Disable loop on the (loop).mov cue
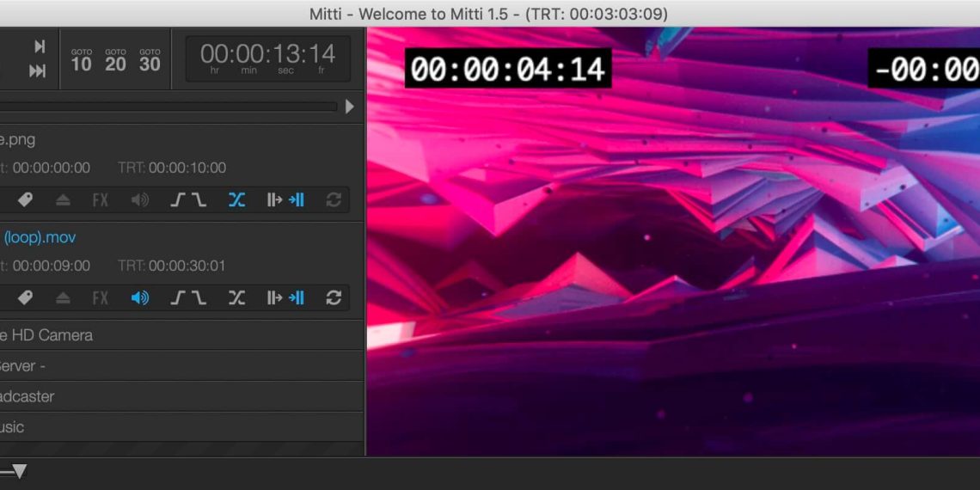This screenshot has height=490, width=980. [334, 298]
